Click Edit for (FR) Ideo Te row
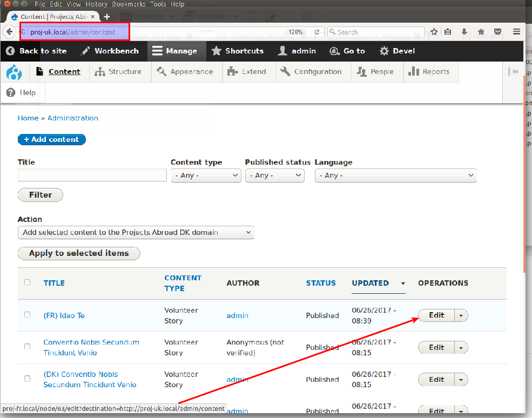Viewport: 532px width, 418px height. coord(436,315)
